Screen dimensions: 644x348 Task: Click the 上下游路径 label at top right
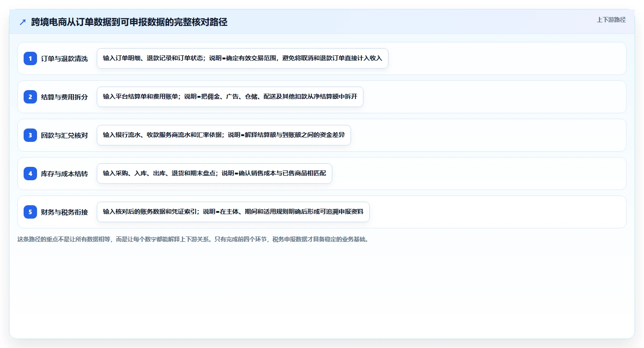611,20
